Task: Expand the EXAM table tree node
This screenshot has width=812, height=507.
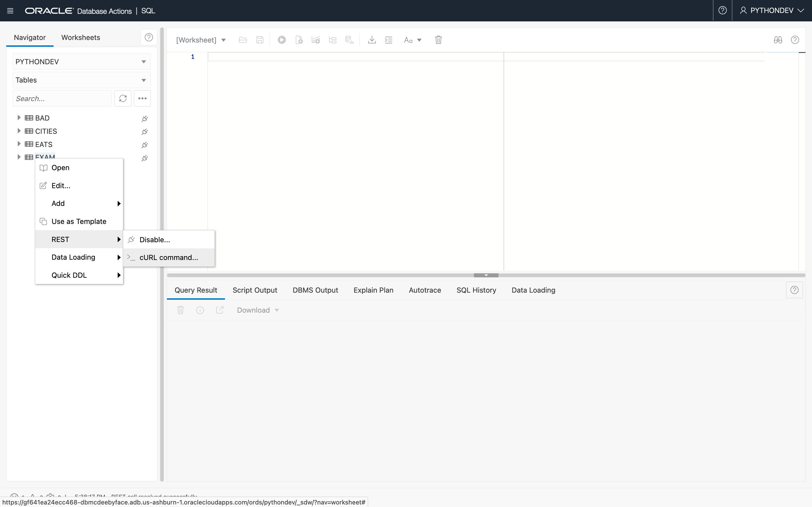Action: tap(19, 157)
